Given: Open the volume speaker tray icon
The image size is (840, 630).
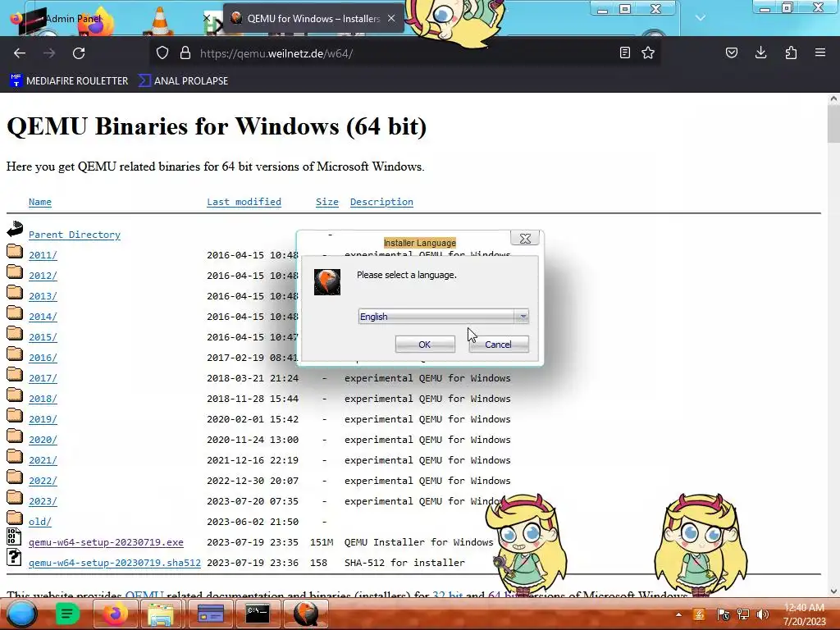Looking at the screenshot, I should [762, 614].
